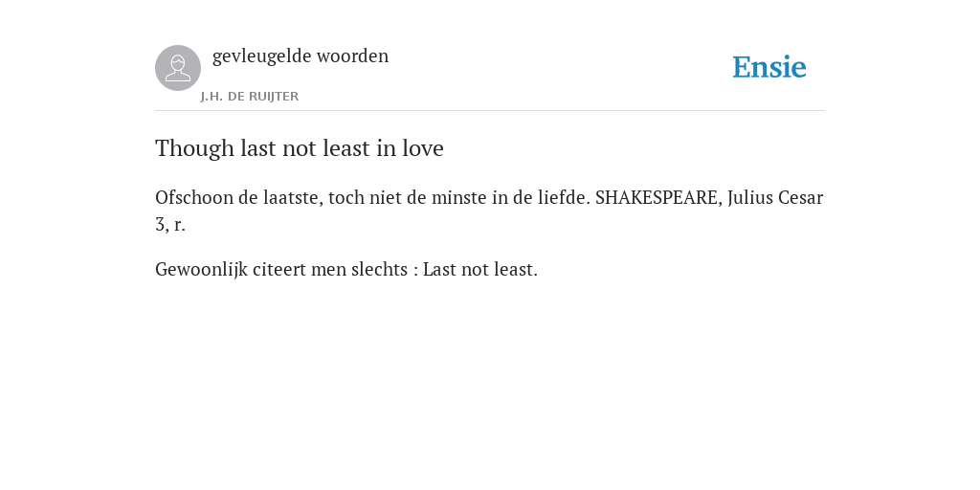The height and width of the screenshot is (490, 980).
Task: Click the horizontal divider below the header
Action: (x=490, y=111)
